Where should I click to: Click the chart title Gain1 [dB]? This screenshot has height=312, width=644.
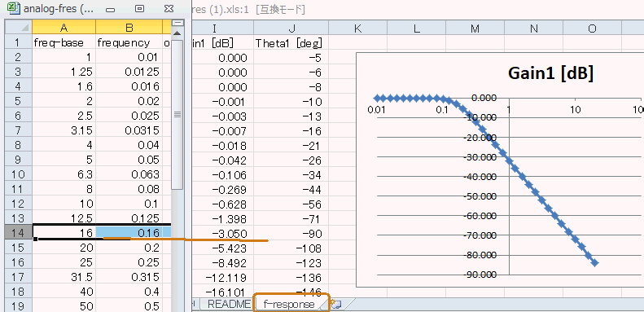click(550, 73)
